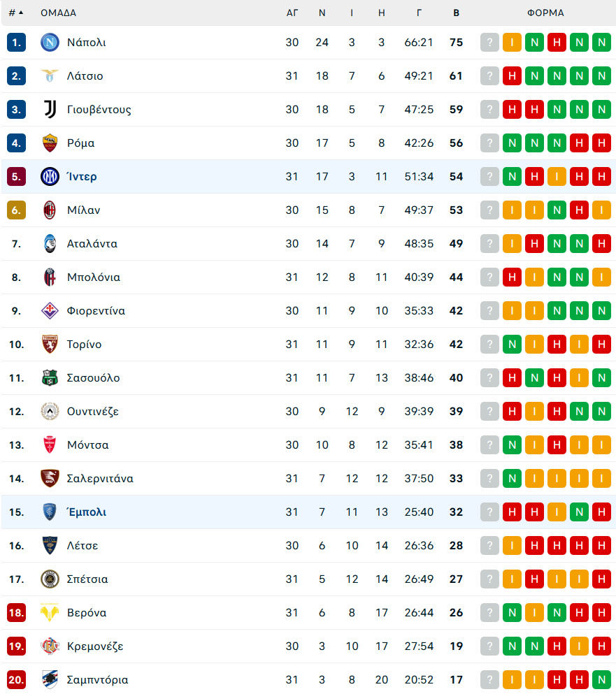
Task: Click the Sampdoria club logo
Action: pos(50,680)
